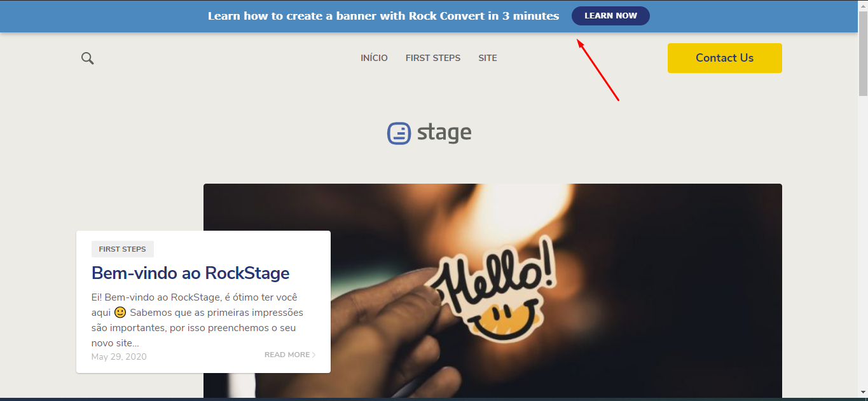Click the post excerpt starting 'Ei! Bem-vindo'

197,320
